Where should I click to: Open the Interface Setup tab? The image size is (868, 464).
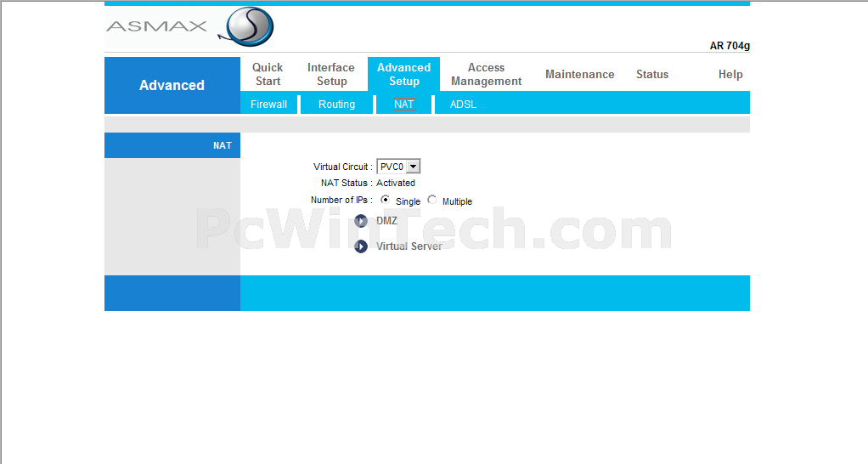pyautogui.click(x=331, y=74)
